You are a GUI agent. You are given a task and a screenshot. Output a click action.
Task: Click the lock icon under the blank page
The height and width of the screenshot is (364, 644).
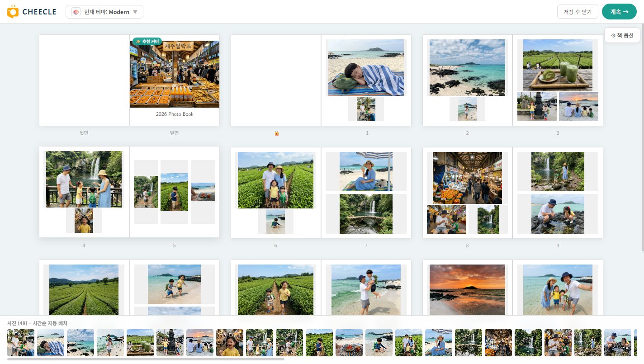276,133
